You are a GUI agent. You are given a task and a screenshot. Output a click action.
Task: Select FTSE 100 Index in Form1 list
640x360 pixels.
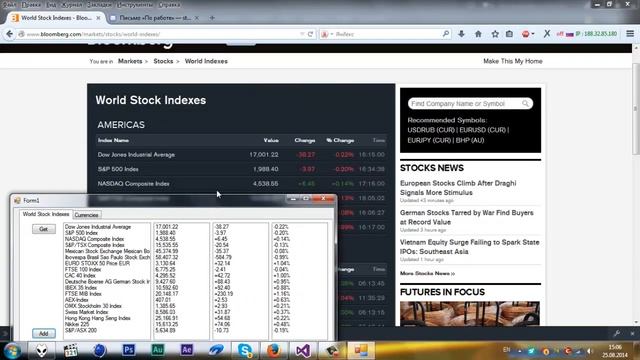[x=83, y=269]
